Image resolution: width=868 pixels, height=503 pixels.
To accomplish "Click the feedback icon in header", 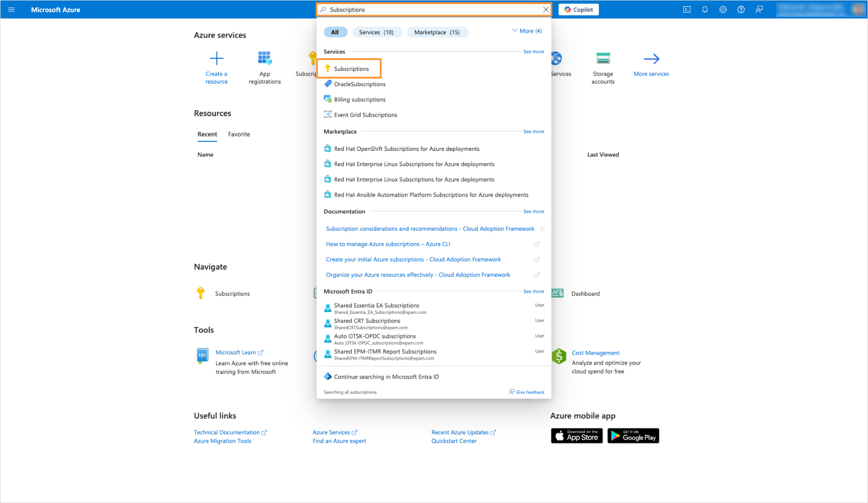I will point(759,9).
